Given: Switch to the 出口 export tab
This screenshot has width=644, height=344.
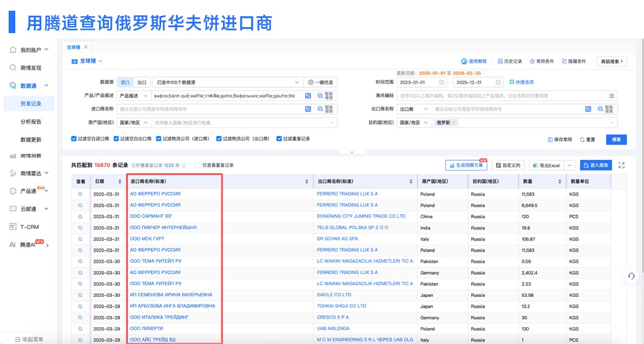Looking at the screenshot, I should [143, 82].
